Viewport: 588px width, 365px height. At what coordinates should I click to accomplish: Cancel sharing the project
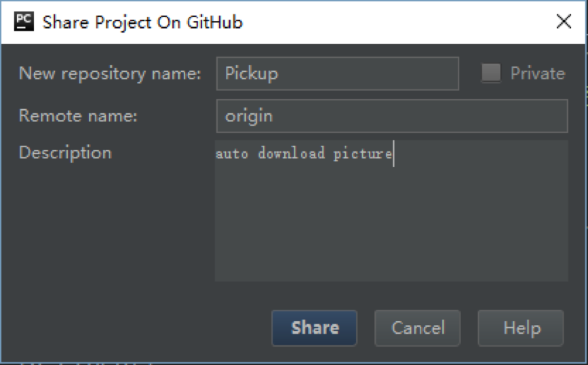(417, 328)
